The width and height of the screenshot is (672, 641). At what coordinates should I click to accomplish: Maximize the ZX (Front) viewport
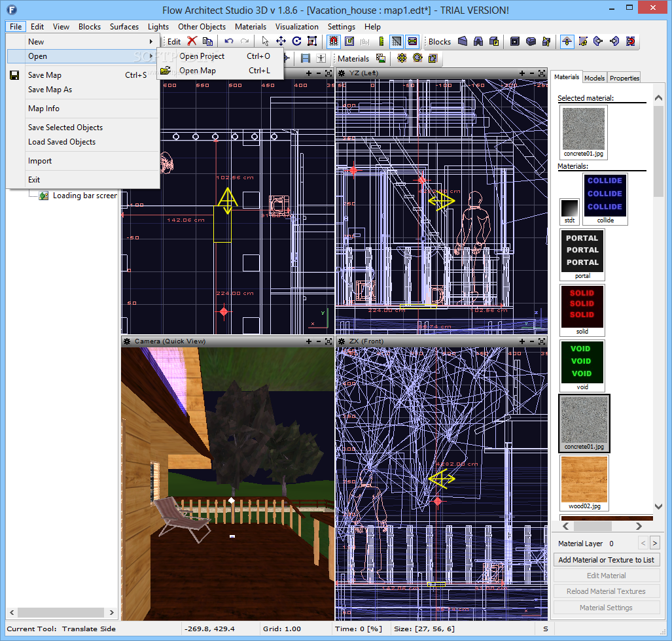tap(542, 341)
